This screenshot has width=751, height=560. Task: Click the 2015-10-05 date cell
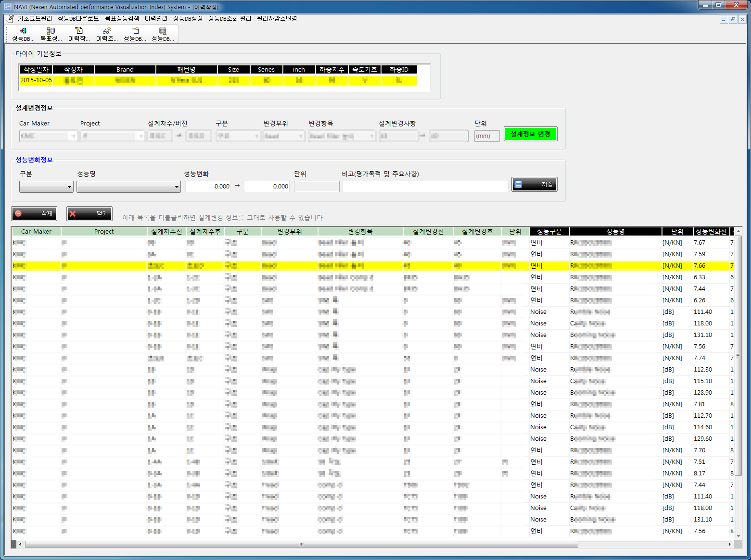pyautogui.click(x=36, y=80)
